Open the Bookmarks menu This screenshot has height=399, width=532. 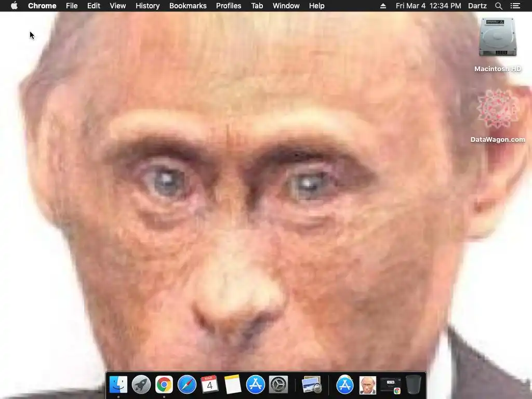click(188, 6)
